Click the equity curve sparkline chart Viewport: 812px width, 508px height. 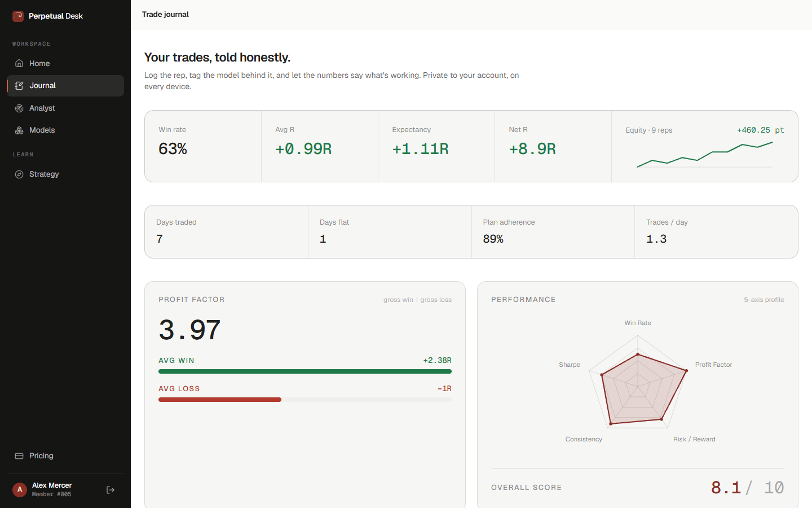click(x=705, y=155)
